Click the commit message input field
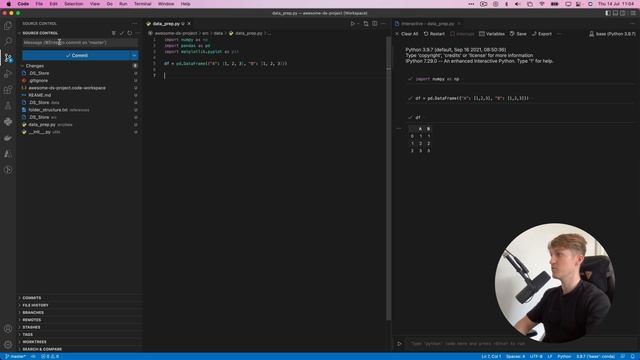 pos(80,42)
